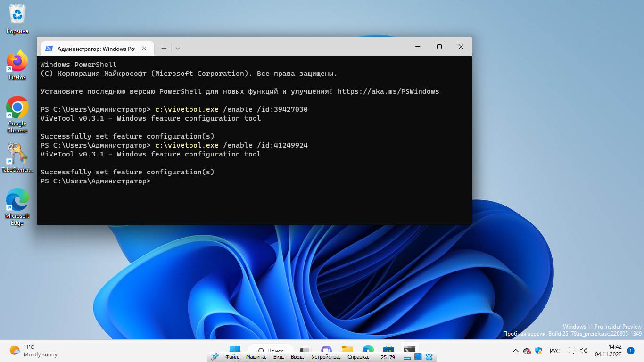Click the /enable /id:41249924 command text
644x362 pixels.
coord(265,145)
